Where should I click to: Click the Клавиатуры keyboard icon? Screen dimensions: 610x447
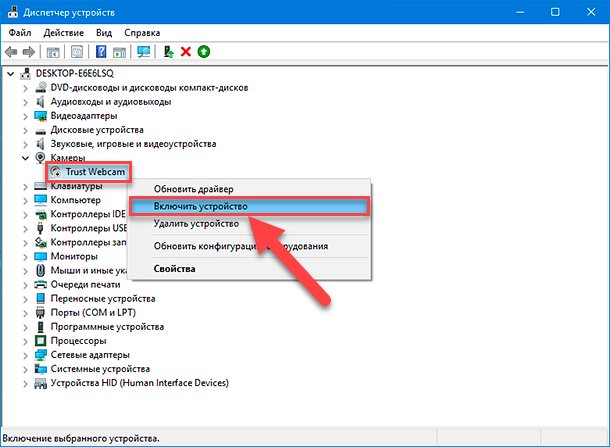(40, 186)
